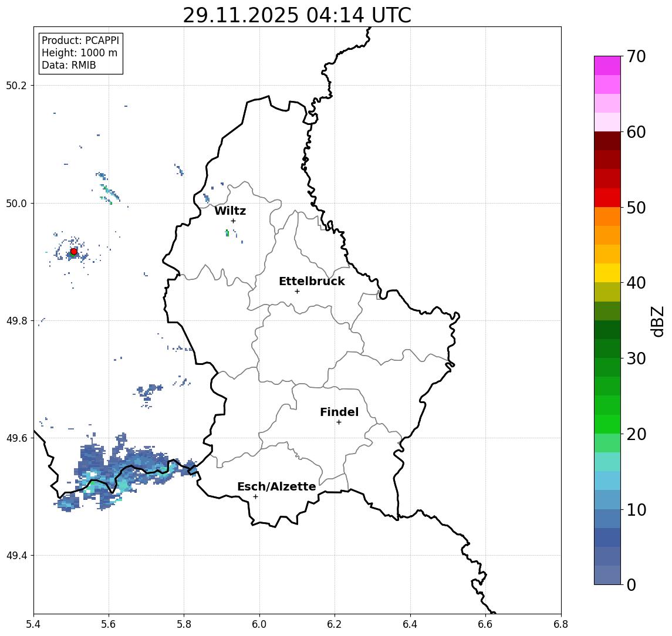This screenshot has width=672, height=636.
Task: Click the longitude tick label 6.4
Action: [x=410, y=624]
